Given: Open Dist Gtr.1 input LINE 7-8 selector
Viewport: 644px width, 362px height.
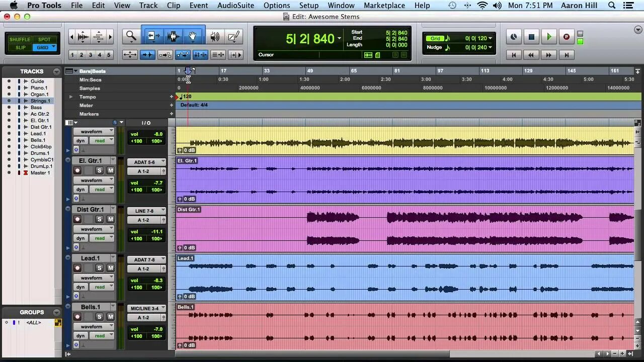Looking at the screenshot, I should (146, 211).
